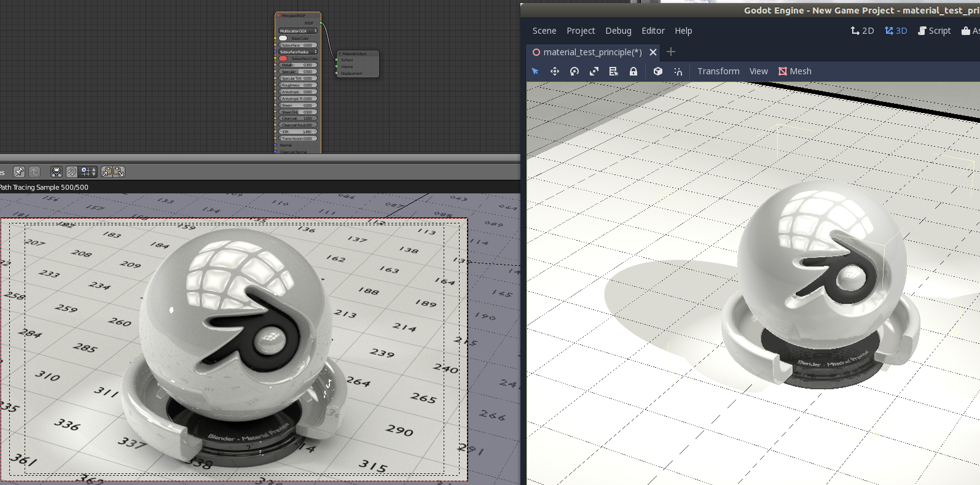The width and height of the screenshot is (980, 485).
Task: Click the Sheen 0.000 slider
Action: pyautogui.click(x=298, y=105)
